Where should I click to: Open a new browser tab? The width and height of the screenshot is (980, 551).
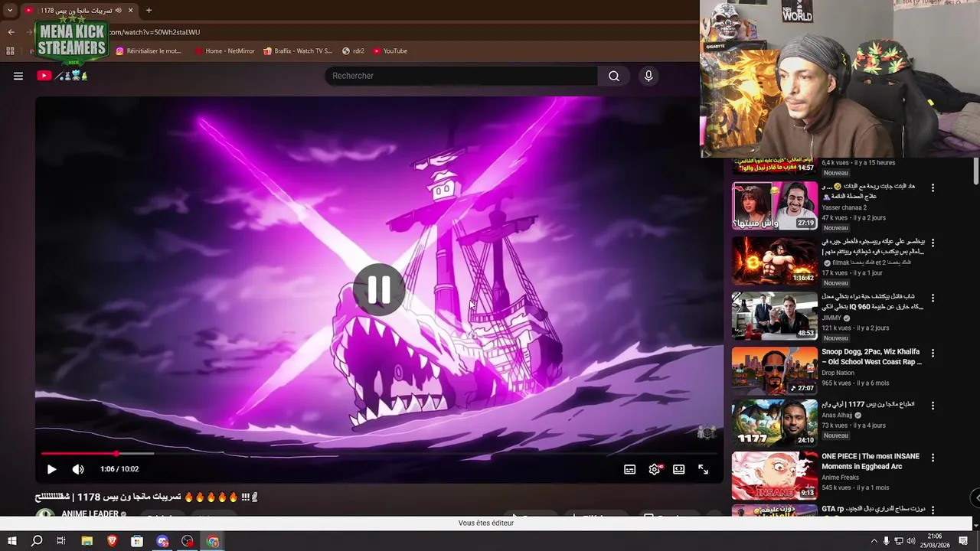(149, 11)
